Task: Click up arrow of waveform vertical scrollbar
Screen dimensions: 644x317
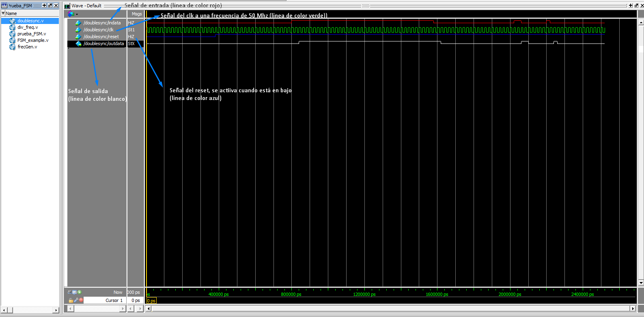Action: tap(641, 22)
